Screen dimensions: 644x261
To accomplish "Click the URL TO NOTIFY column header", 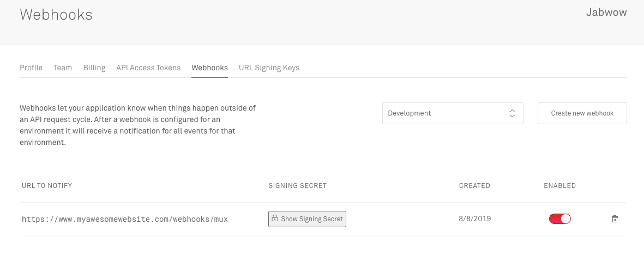I will (47, 185).
